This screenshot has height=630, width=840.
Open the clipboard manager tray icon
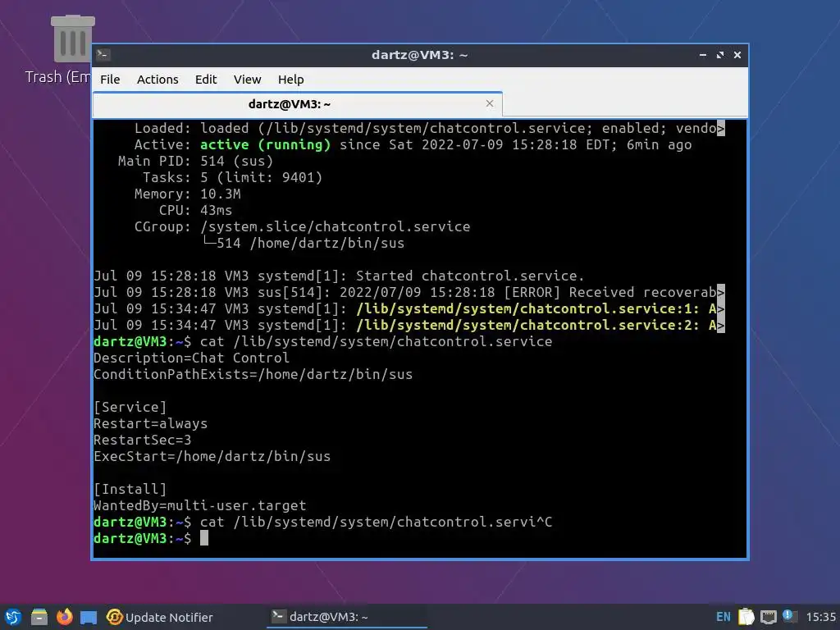pyautogui.click(x=746, y=617)
